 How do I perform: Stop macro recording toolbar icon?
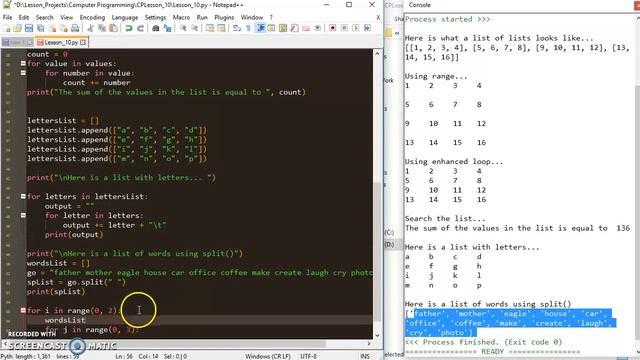coord(344,28)
